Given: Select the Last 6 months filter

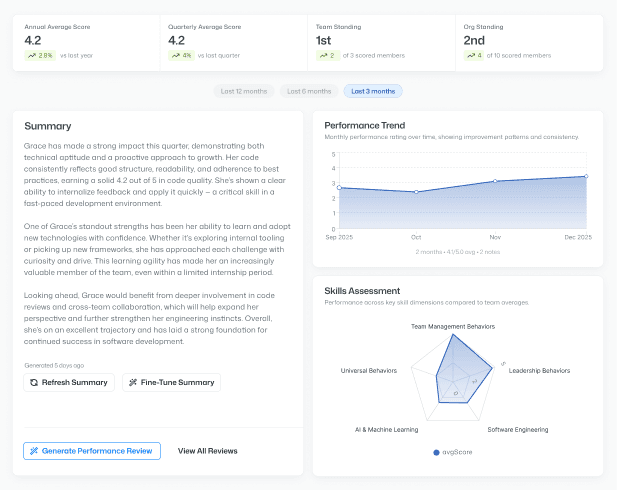Looking at the screenshot, I should 308,91.
